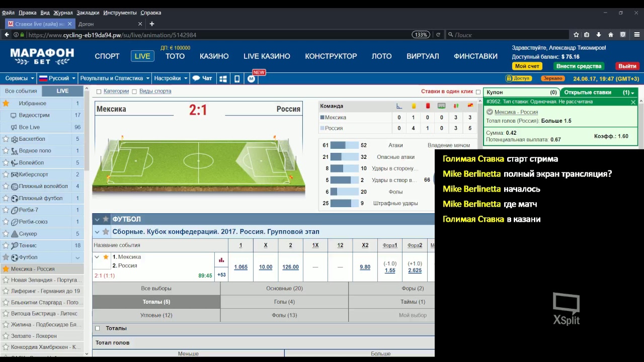Enable Ставки в один клик checkbox
Image resolution: width=644 pixels, height=362 pixels.
[x=478, y=92]
